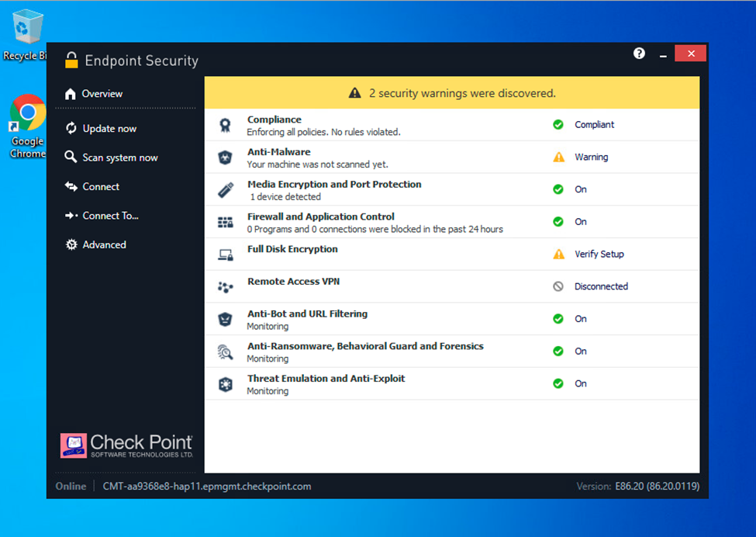Click the Version E86.20 footer text

638,487
